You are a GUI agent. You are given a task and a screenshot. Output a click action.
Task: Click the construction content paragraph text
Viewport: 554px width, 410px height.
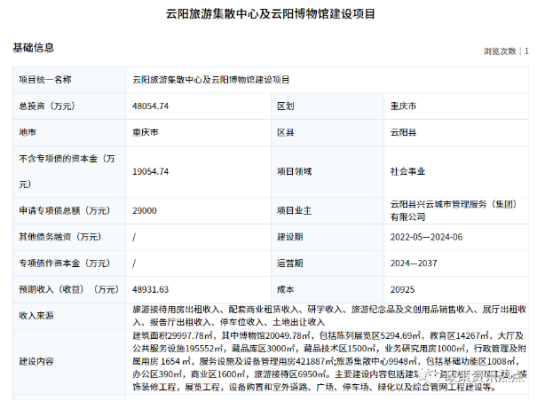point(329,362)
